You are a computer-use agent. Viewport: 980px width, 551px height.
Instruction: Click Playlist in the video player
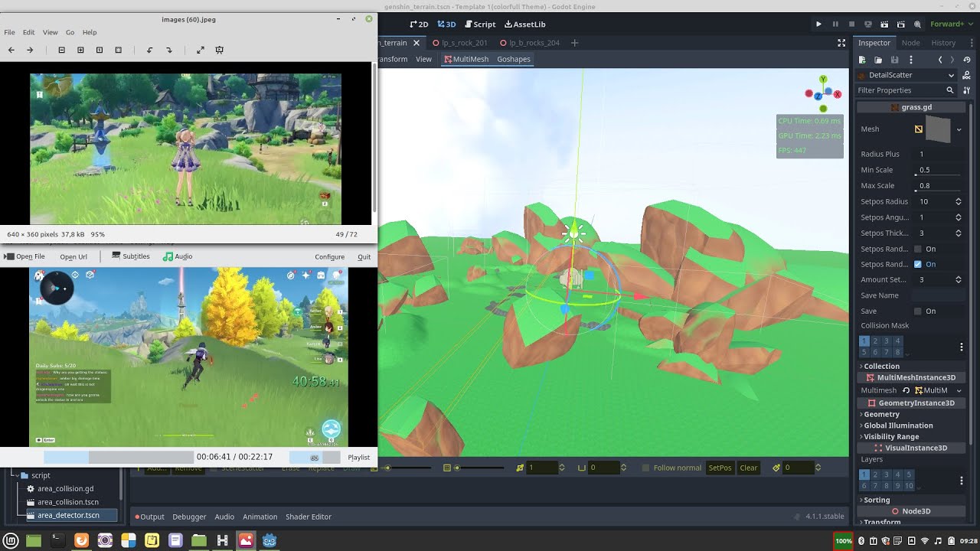(x=358, y=457)
